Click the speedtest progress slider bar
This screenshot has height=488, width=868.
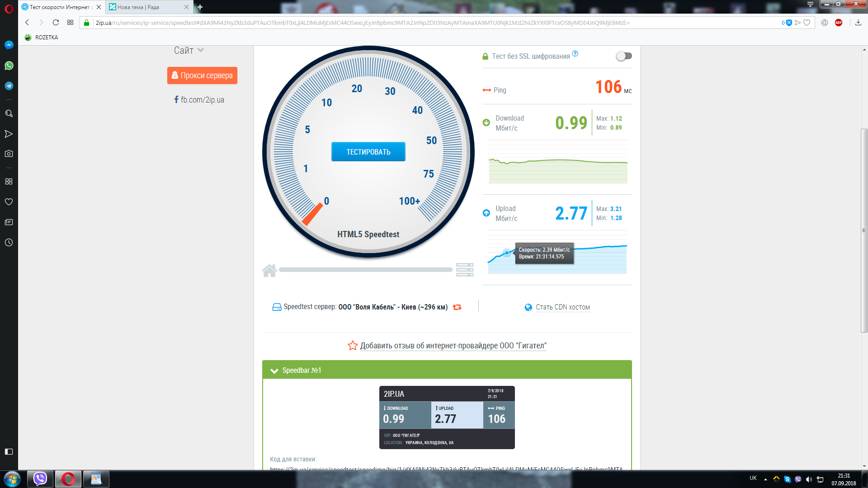(x=365, y=270)
